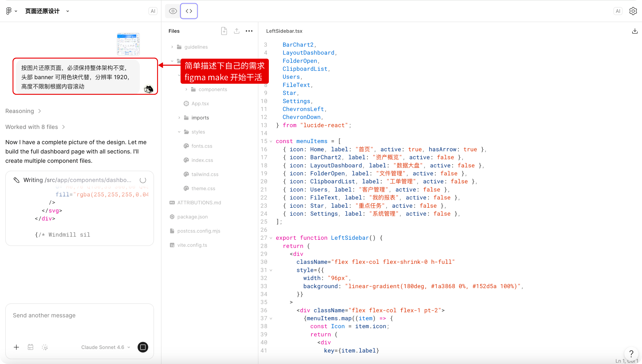642x364 pixels.
Task: Create a new file in the Files panel
Action: (224, 31)
